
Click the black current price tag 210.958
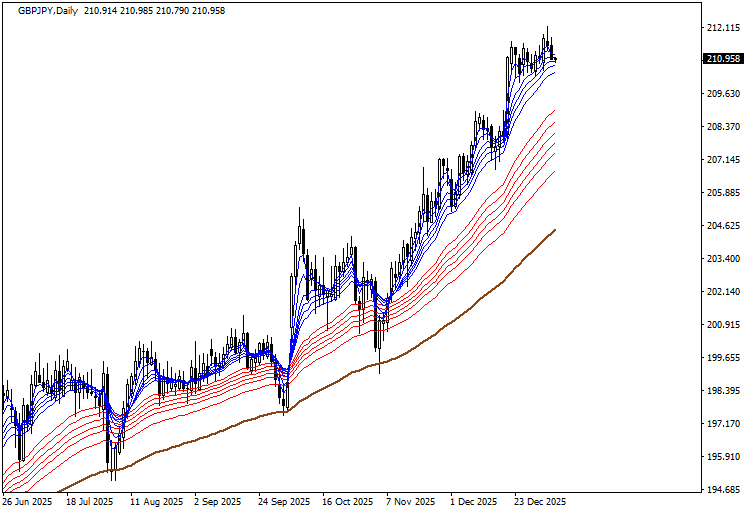(722, 59)
